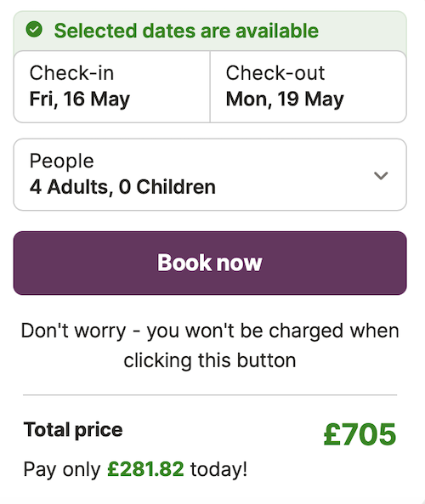Open the People guest selector dropdown
The height and width of the screenshot is (504, 425).
pos(210,174)
